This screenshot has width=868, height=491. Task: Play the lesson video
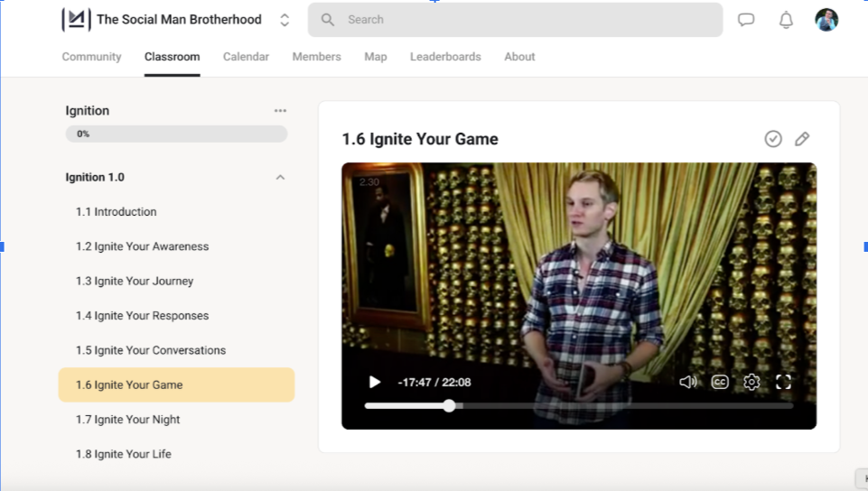click(x=375, y=382)
